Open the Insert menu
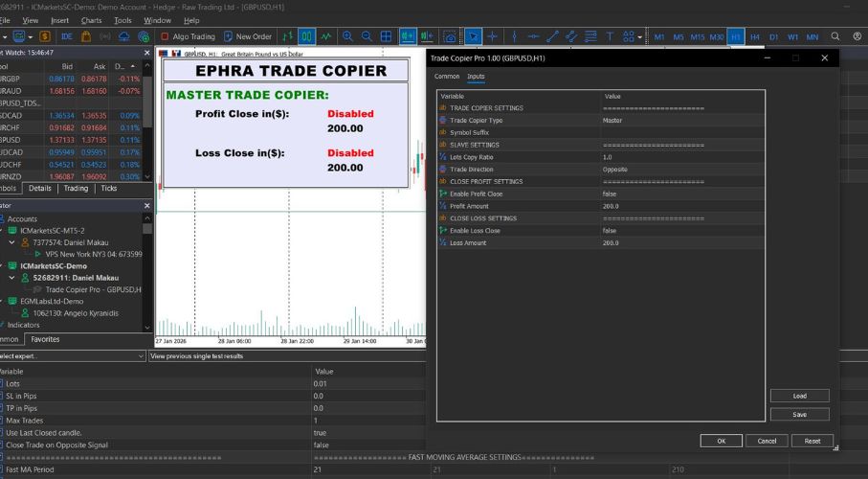 click(x=59, y=20)
